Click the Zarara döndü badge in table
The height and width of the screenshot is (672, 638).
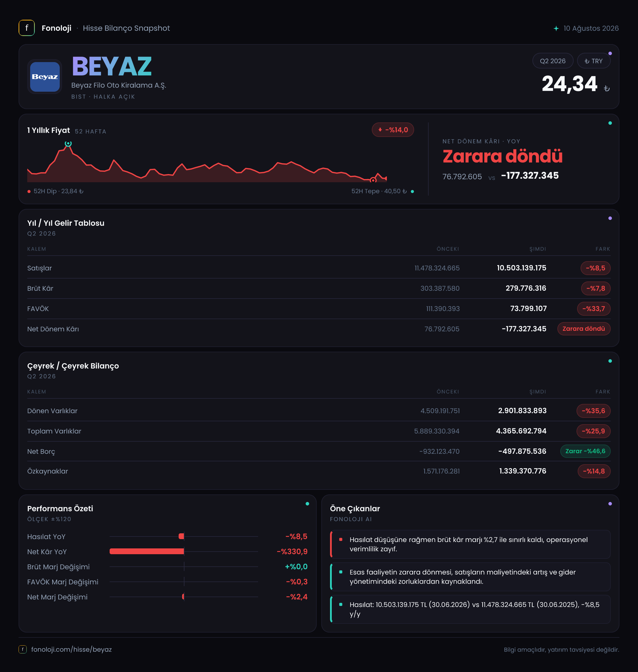point(583,329)
